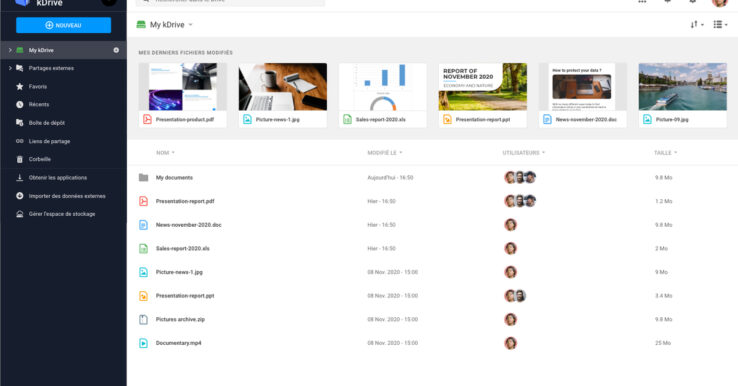Click Obtenir les applications link

click(x=57, y=177)
